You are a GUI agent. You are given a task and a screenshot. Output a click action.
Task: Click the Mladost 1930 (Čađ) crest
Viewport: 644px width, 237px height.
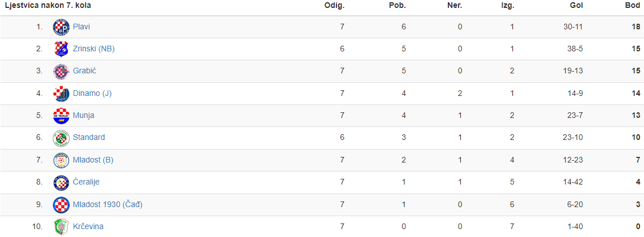coord(61,205)
